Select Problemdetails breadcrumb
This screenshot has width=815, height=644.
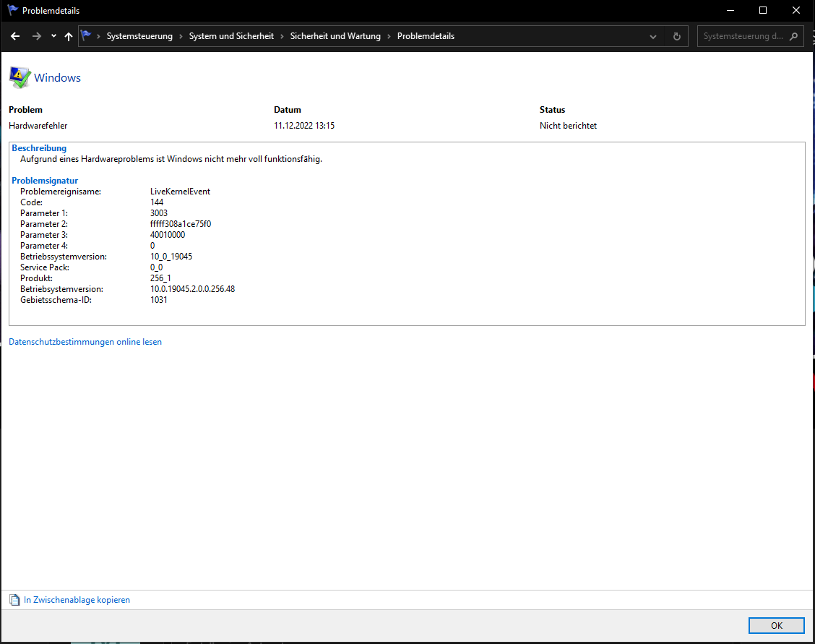pyautogui.click(x=426, y=36)
